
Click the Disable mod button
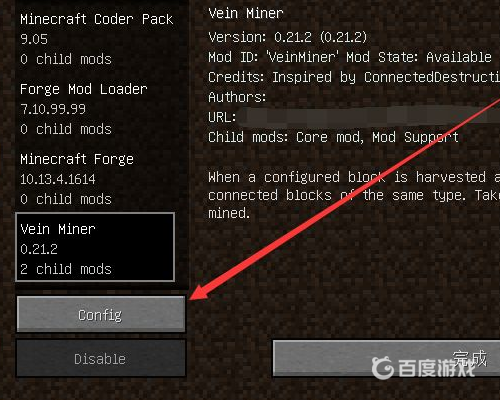101,359
